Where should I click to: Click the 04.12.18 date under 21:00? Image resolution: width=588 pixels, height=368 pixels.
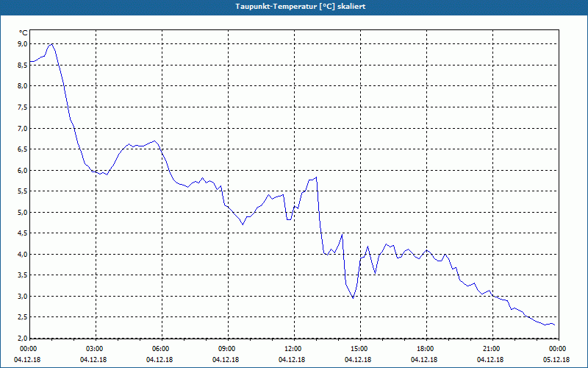tap(490, 360)
